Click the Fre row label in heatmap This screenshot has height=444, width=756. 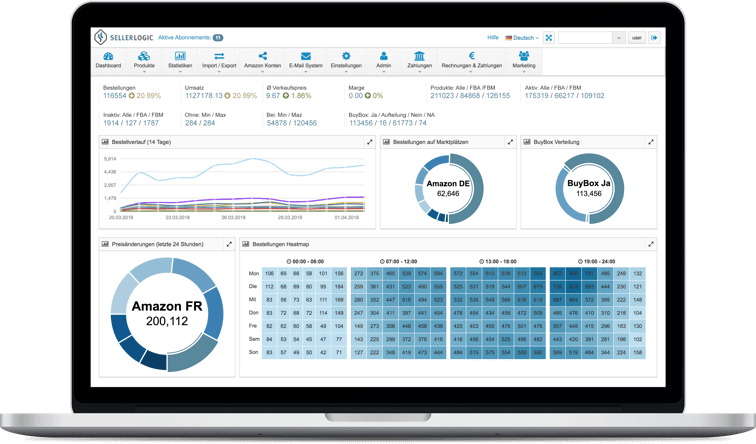253,326
